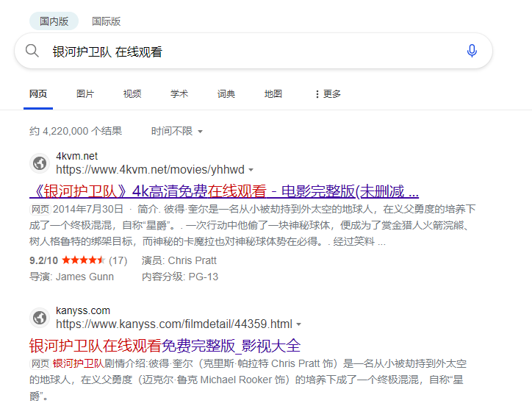This screenshot has width=532, height=420.
Task: Click the magnifier search icon
Action: click(x=32, y=51)
